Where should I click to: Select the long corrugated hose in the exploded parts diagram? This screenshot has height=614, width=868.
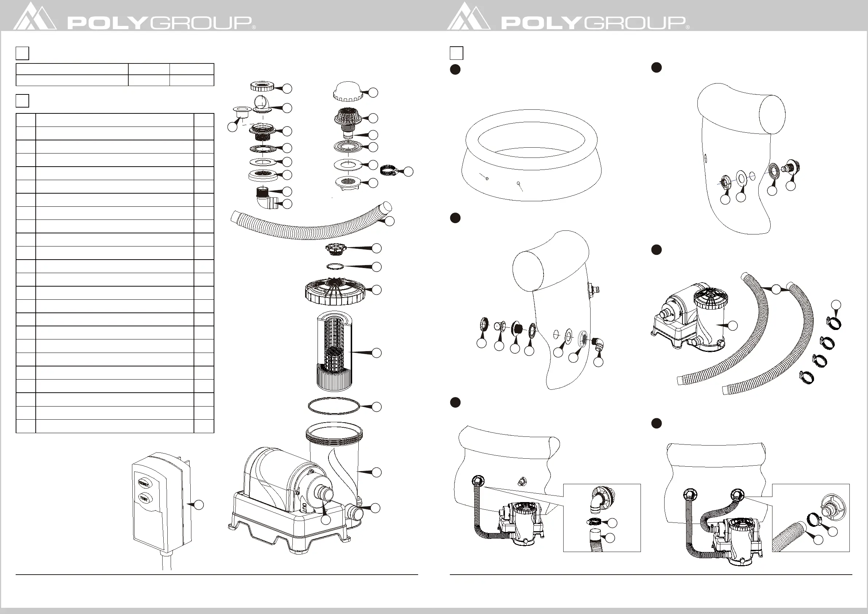(311, 221)
